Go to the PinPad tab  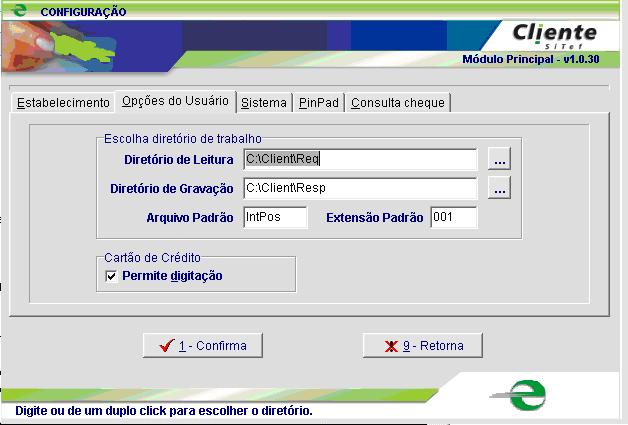click(319, 102)
